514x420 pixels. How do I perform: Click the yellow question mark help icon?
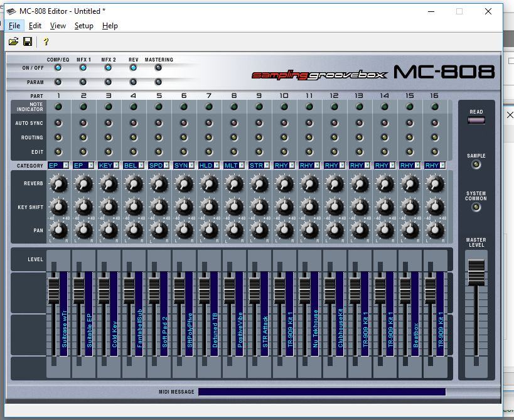(46, 41)
